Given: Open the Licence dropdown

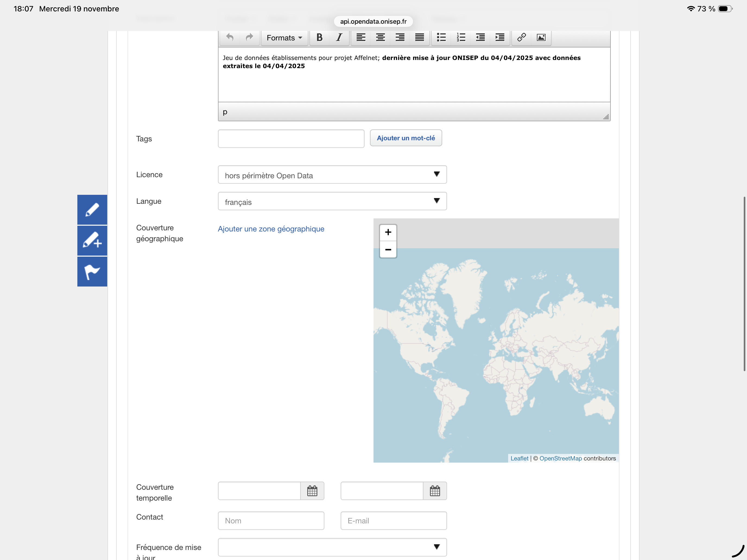Looking at the screenshot, I should click(332, 174).
